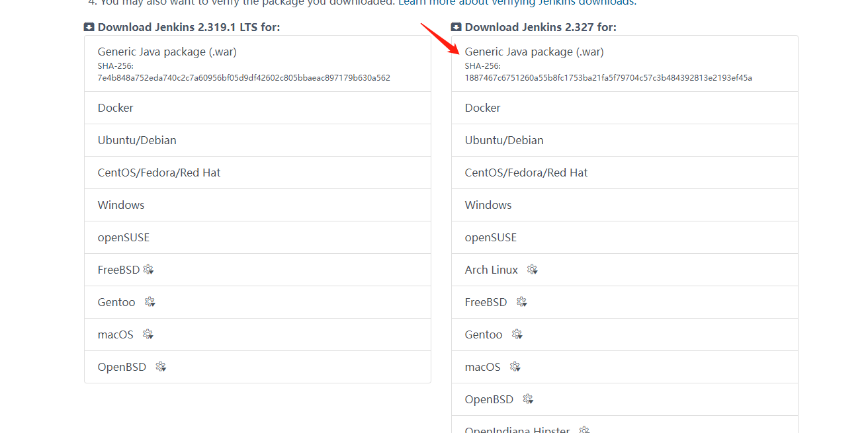Image resolution: width=868 pixels, height=433 pixels.
Task: Download LTS Generic Java package (.war)
Action: coord(257,63)
